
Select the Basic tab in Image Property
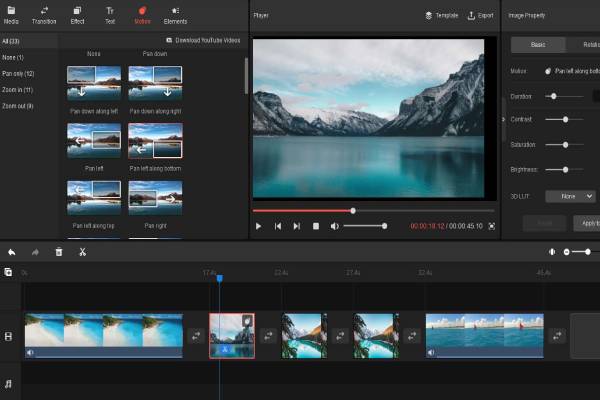tap(538, 45)
